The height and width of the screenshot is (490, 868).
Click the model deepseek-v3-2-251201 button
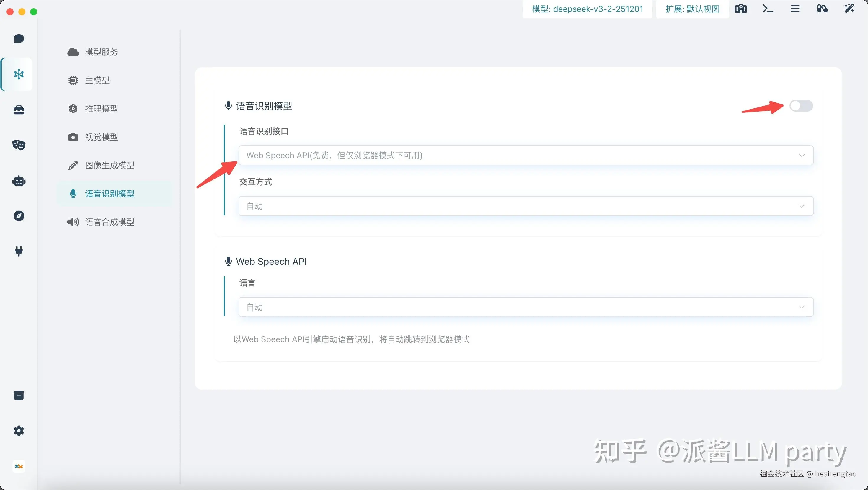(x=587, y=9)
